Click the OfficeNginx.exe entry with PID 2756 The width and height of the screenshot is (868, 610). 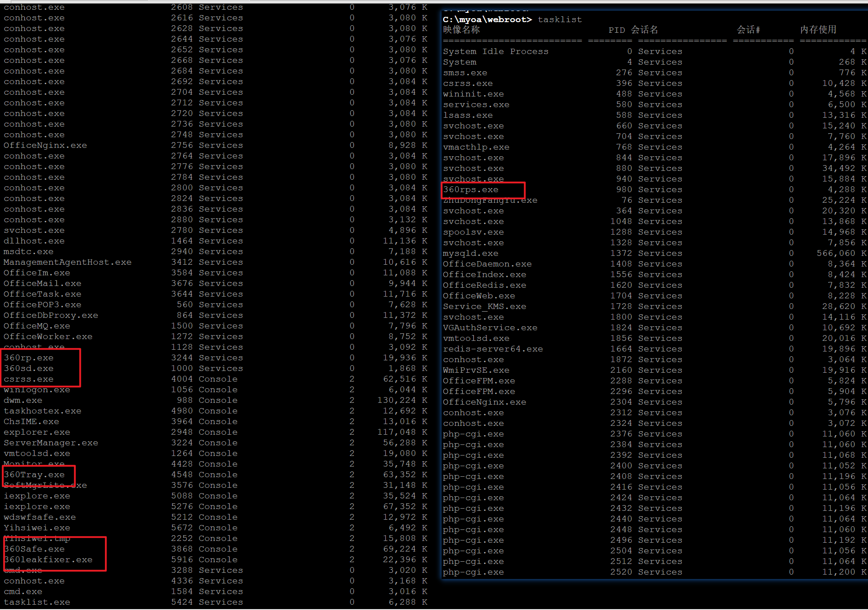pyautogui.click(x=45, y=145)
